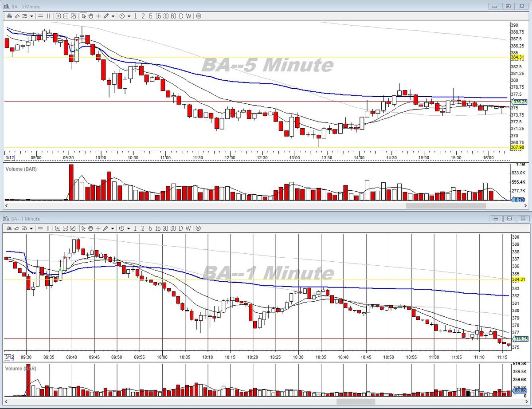Set 5-minute interval in BA--1 Minute window
Viewport: 532px width, 409px height.
pos(151,228)
